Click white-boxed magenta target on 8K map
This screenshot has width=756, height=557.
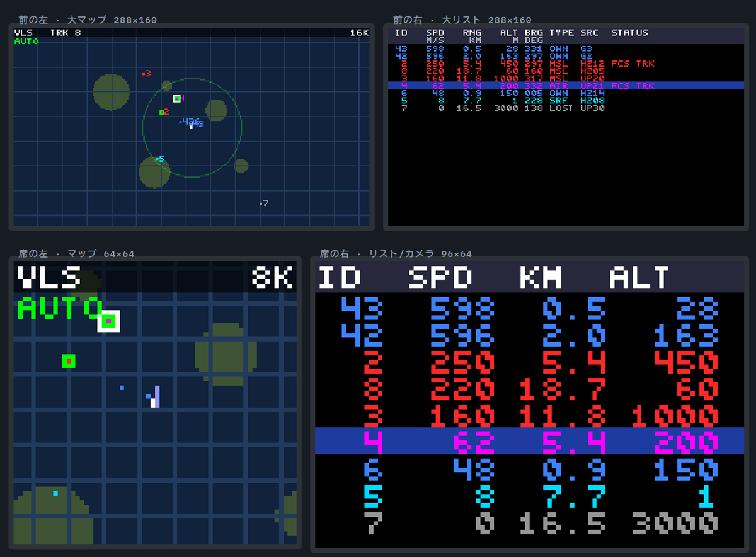[108, 321]
